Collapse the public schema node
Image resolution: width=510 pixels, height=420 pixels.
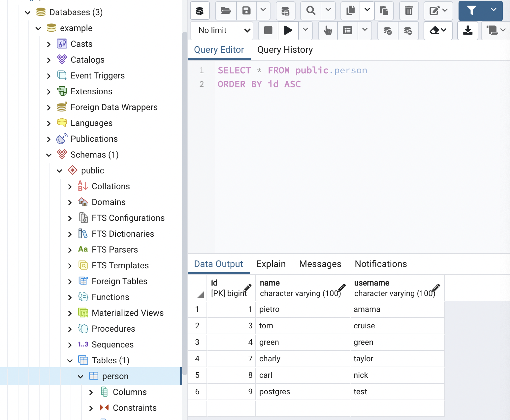[x=59, y=170]
